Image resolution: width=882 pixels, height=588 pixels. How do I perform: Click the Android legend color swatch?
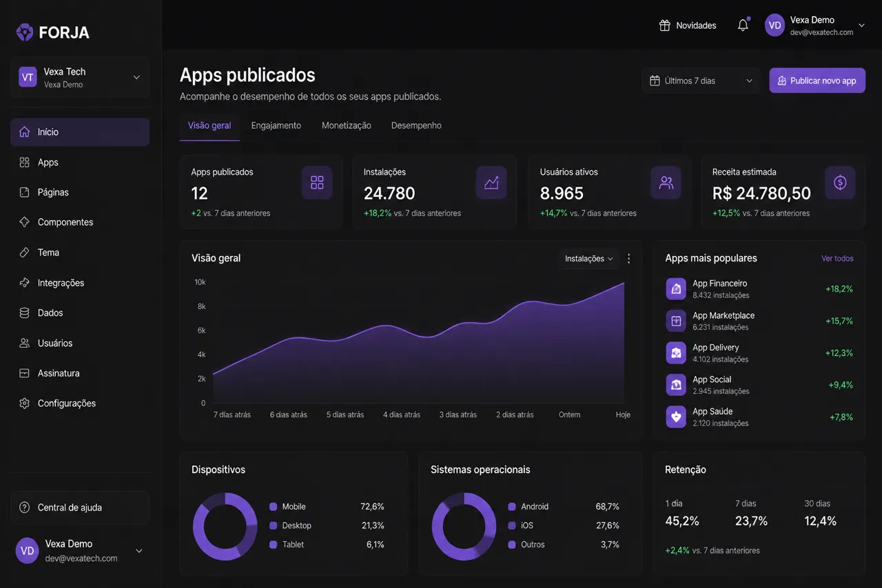[x=512, y=507]
